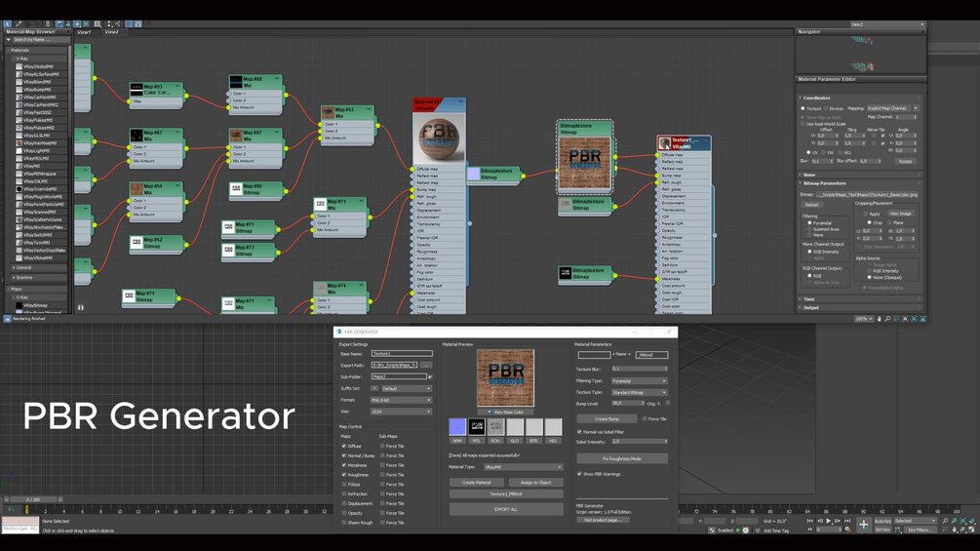Toggle Normal via Sobel Filter checkbox

(579, 432)
